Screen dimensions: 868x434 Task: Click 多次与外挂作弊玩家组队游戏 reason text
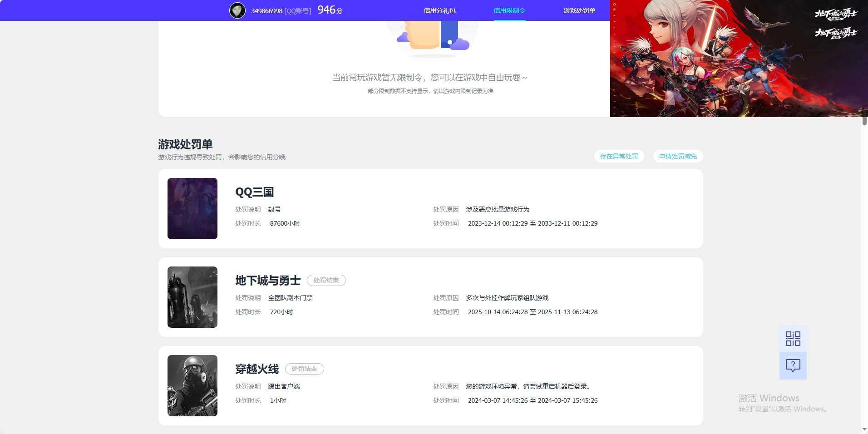pos(507,298)
